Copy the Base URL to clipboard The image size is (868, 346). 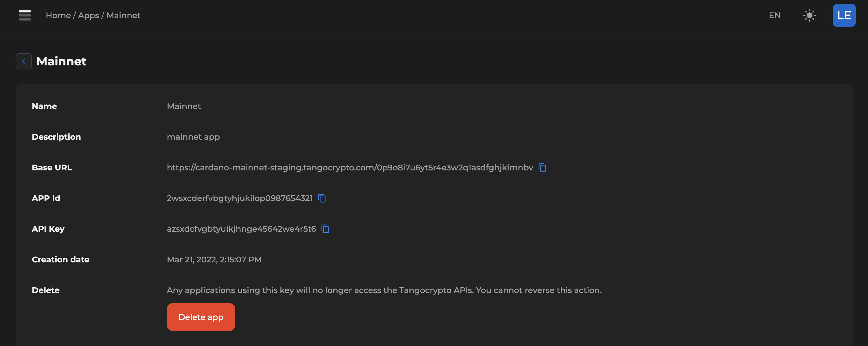pos(542,168)
